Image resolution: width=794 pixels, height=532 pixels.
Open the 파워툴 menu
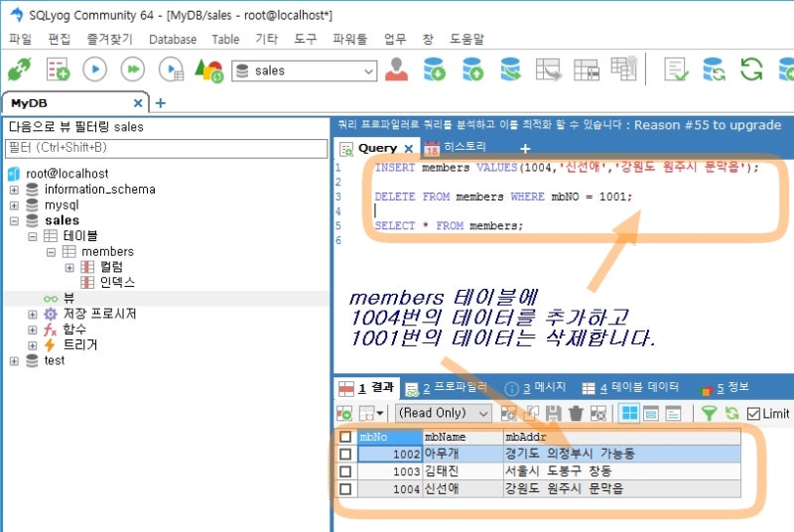click(x=349, y=39)
